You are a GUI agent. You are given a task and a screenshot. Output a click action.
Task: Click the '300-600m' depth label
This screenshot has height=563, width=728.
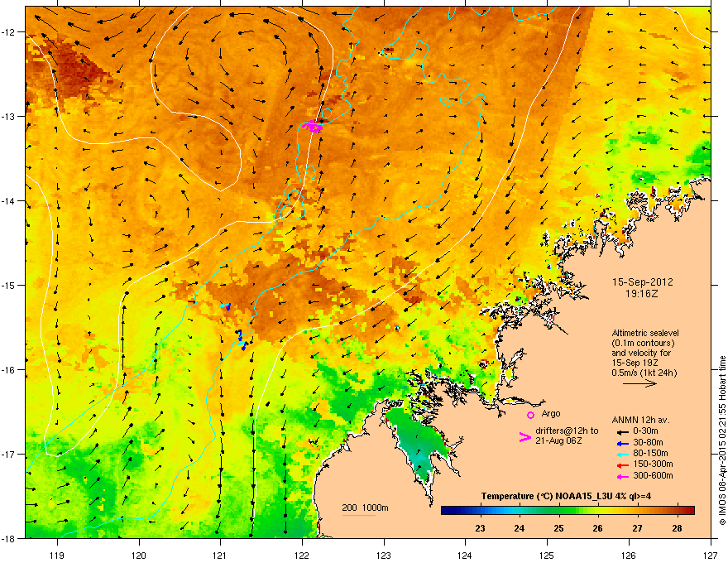point(653,476)
